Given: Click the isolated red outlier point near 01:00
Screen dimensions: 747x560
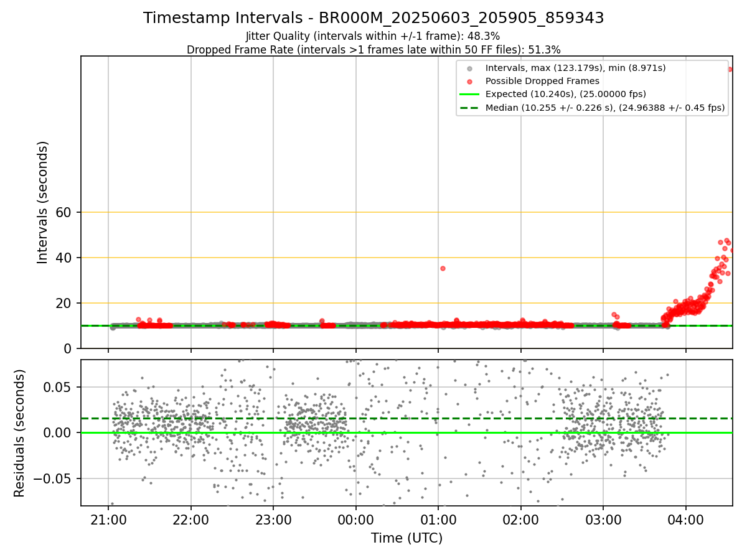Looking at the screenshot, I should (x=443, y=268).
